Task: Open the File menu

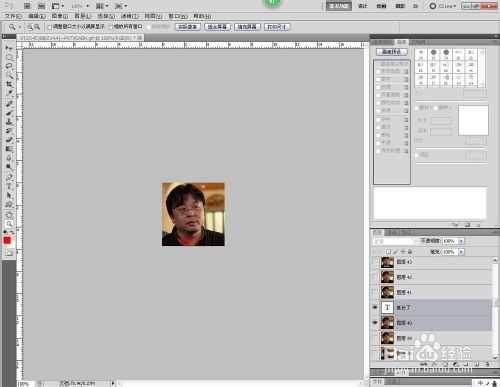Action: pos(13,16)
